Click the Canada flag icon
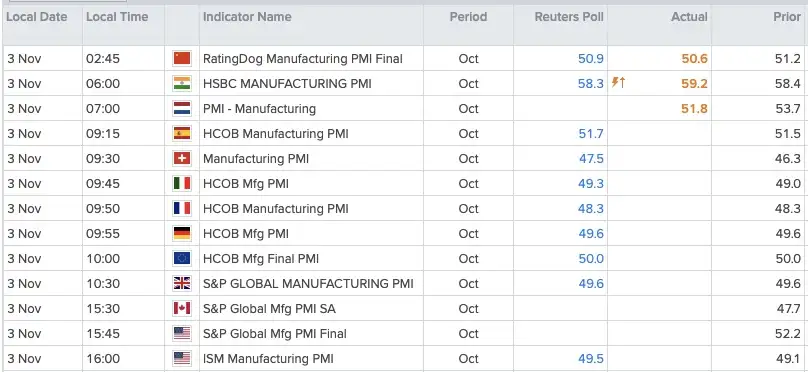This screenshot has width=808, height=372. click(182, 309)
